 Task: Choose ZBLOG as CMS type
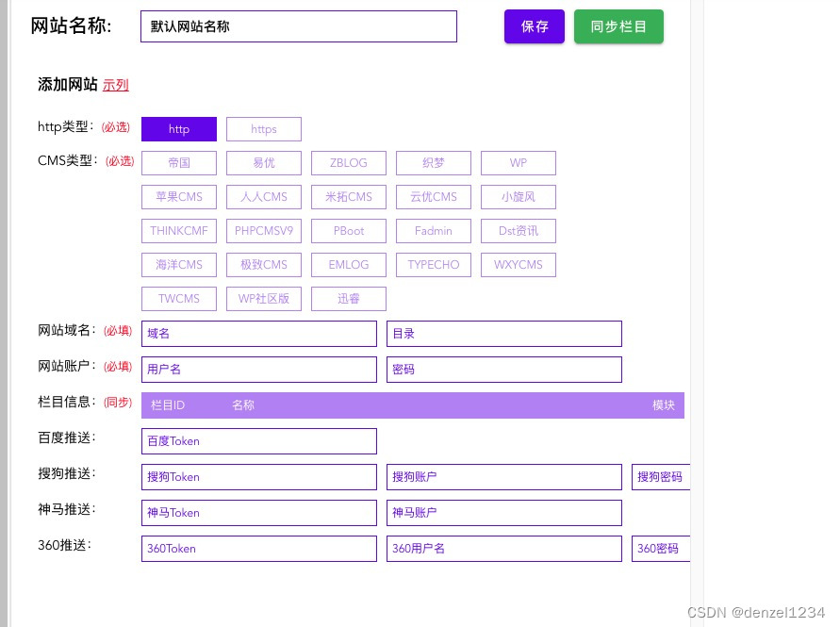pos(349,163)
